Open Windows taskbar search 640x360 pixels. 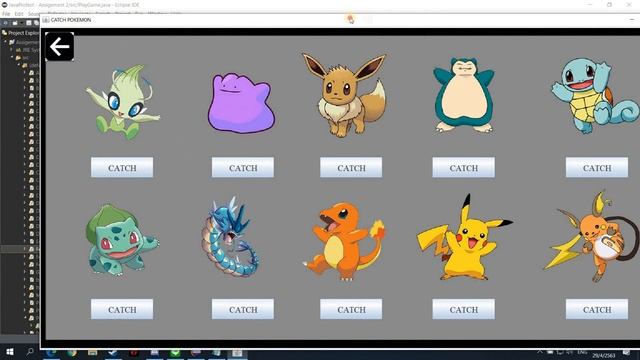pos(30,352)
